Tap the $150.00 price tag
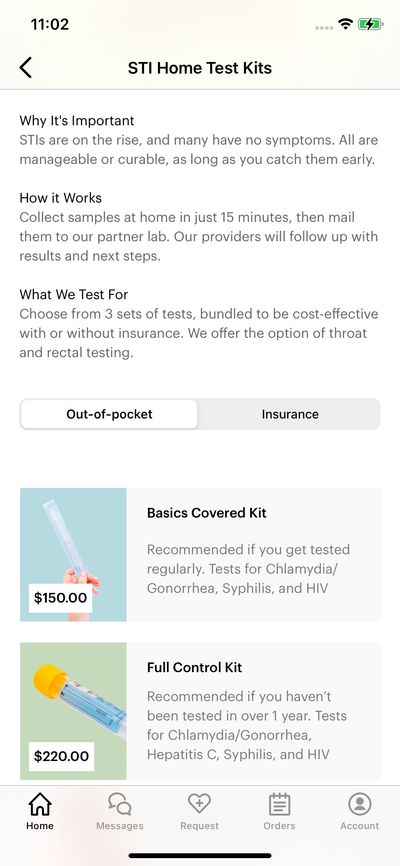Screen dimensions: 400x866 (60, 598)
